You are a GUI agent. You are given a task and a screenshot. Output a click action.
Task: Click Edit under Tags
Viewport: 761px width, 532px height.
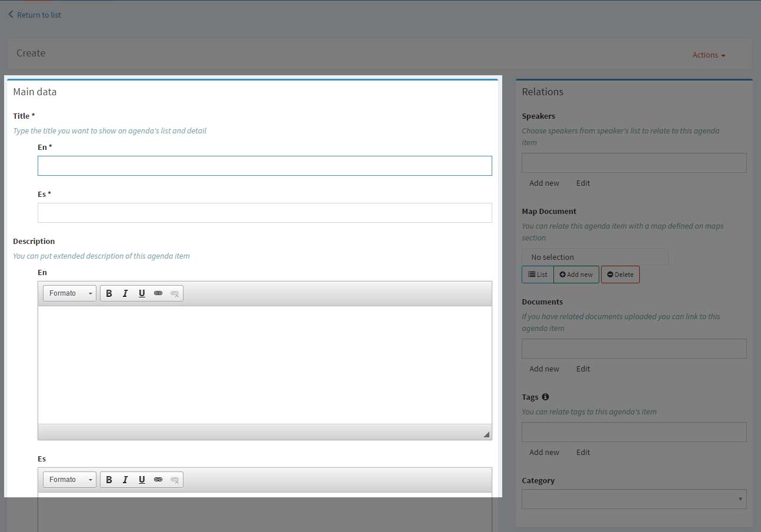[583, 452]
